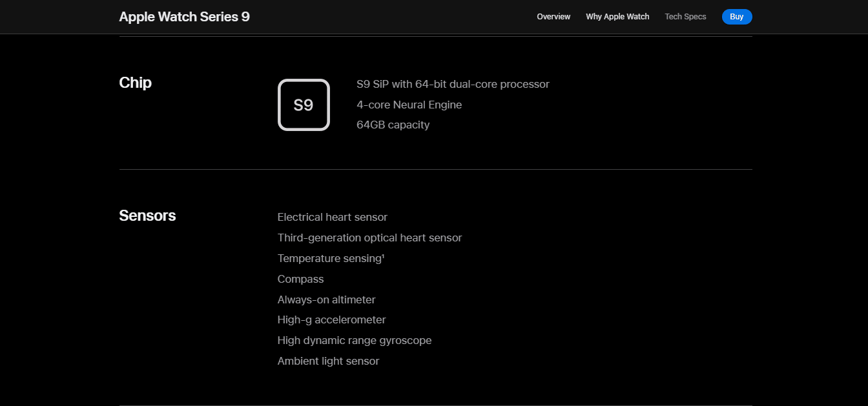
Task: Select the 4-core Neural Engine text
Action: [x=409, y=105]
